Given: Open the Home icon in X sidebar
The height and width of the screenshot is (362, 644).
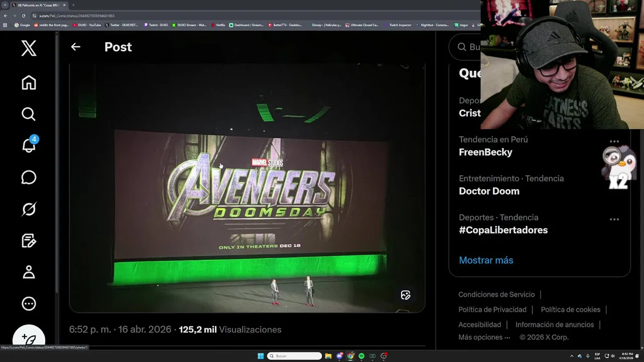Looking at the screenshot, I should [x=29, y=82].
